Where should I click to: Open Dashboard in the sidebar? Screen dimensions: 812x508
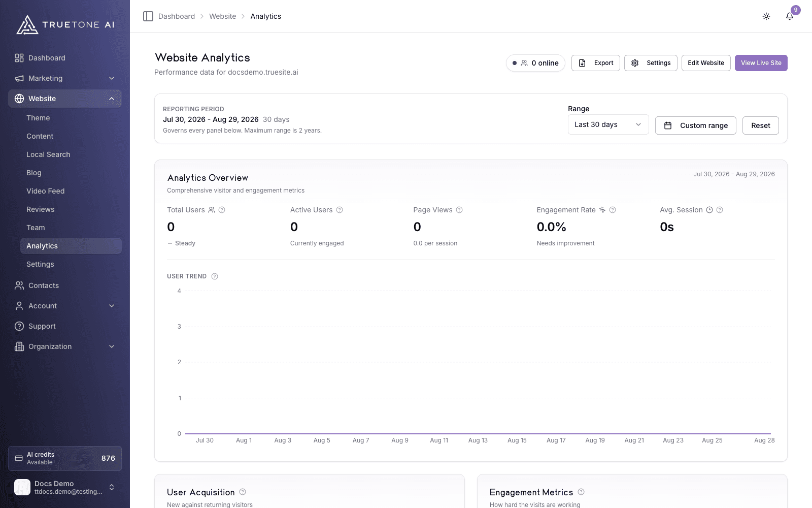(x=65, y=58)
